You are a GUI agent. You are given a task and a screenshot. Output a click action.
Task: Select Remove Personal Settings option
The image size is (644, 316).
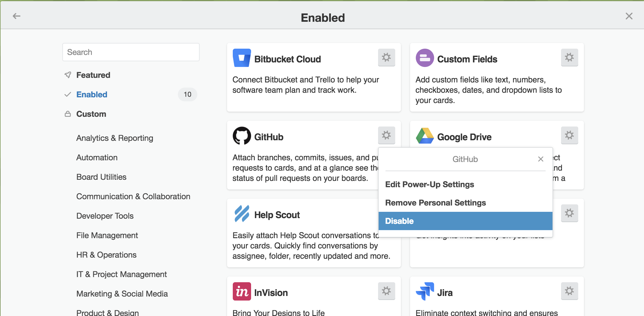tap(435, 203)
